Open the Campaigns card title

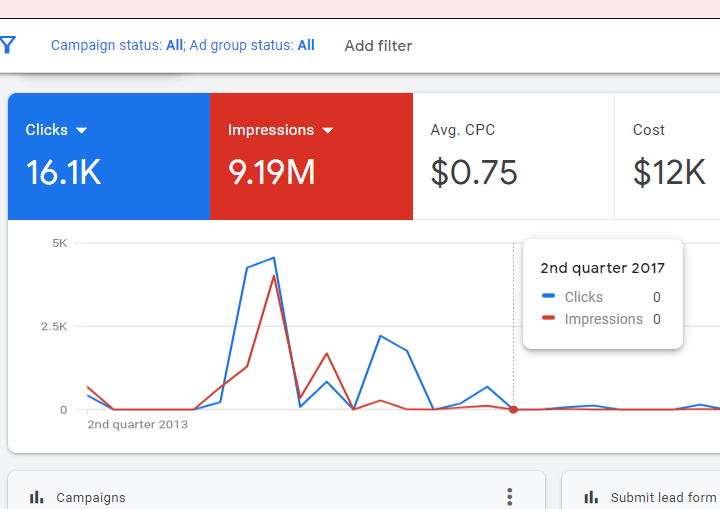pos(91,497)
